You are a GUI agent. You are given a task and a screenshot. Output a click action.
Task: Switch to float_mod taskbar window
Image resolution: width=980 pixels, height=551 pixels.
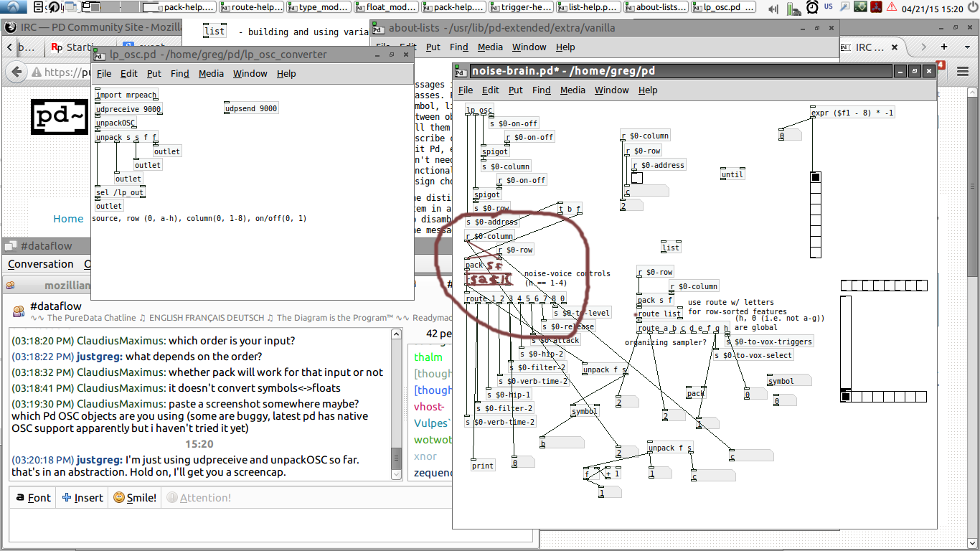point(387,8)
